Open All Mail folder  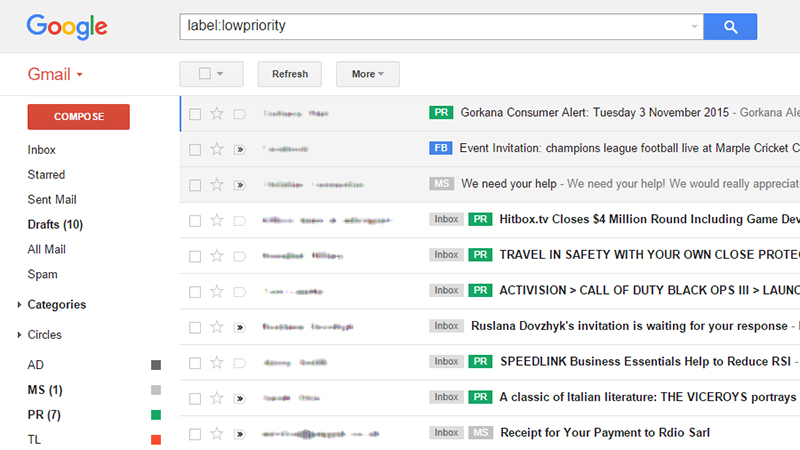point(46,249)
